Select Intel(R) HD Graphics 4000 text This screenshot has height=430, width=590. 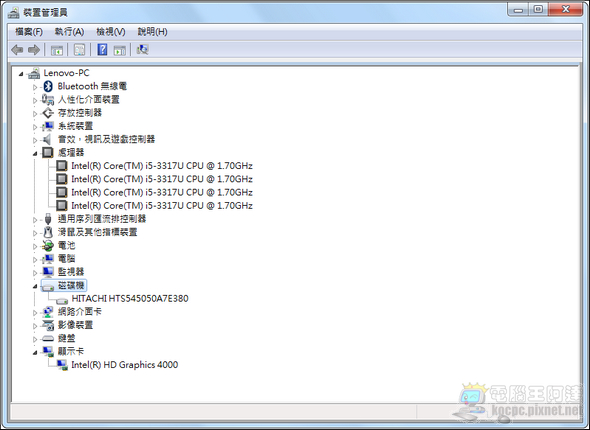click(x=125, y=365)
